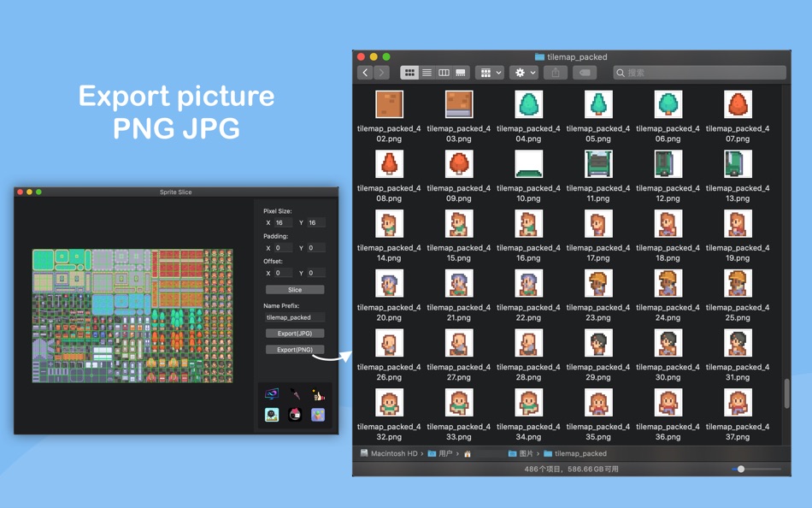Click the file name tilemap_packed_406.png
Image resolution: width=812 pixels, height=508 pixels.
[668, 133]
